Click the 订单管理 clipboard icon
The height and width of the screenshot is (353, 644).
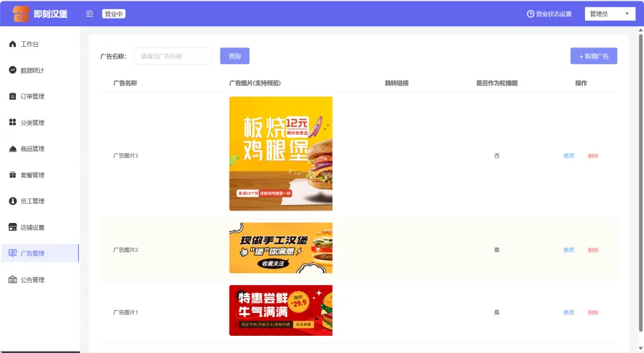[x=12, y=96]
